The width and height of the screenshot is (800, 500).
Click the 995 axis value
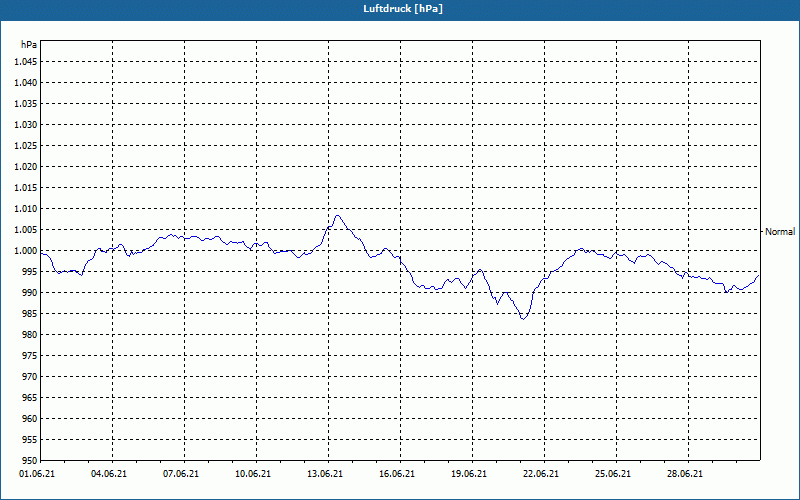(x=30, y=271)
